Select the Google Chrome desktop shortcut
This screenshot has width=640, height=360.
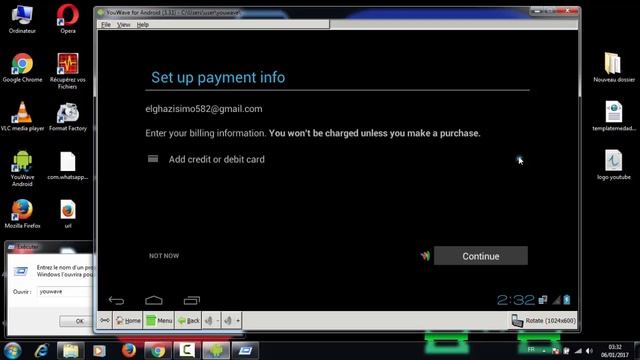coord(22,68)
